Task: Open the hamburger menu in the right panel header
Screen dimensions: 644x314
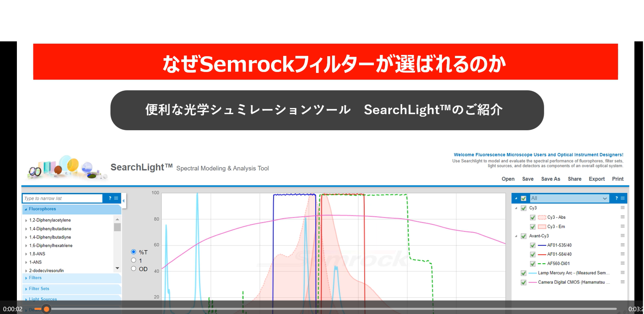Action: pyautogui.click(x=623, y=198)
